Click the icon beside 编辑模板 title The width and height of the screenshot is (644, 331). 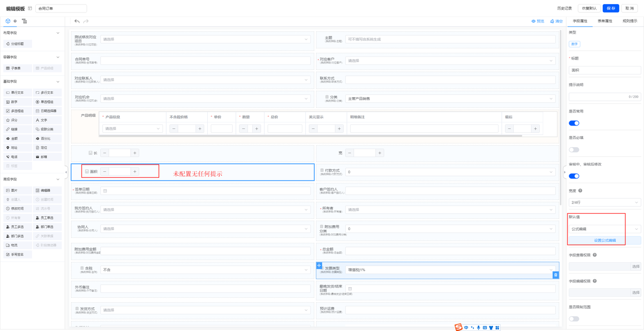[x=30, y=9]
